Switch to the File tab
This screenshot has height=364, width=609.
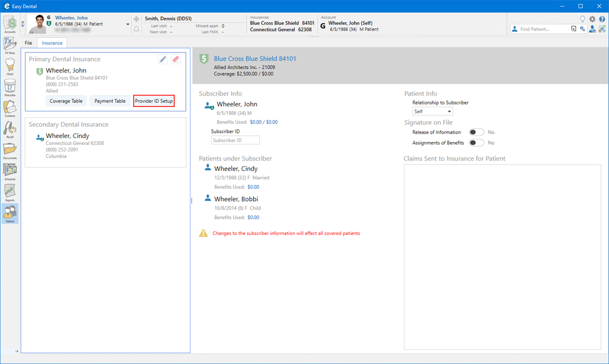[x=28, y=43]
